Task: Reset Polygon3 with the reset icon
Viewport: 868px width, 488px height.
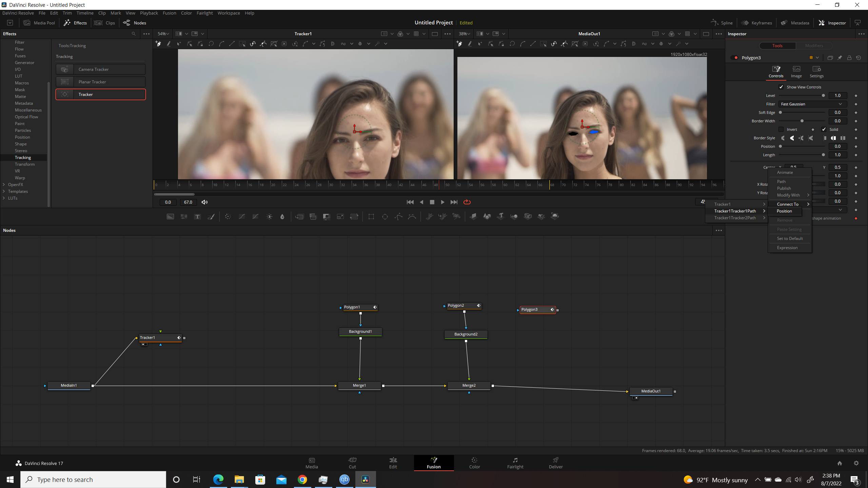Action: click(x=859, y=58)
